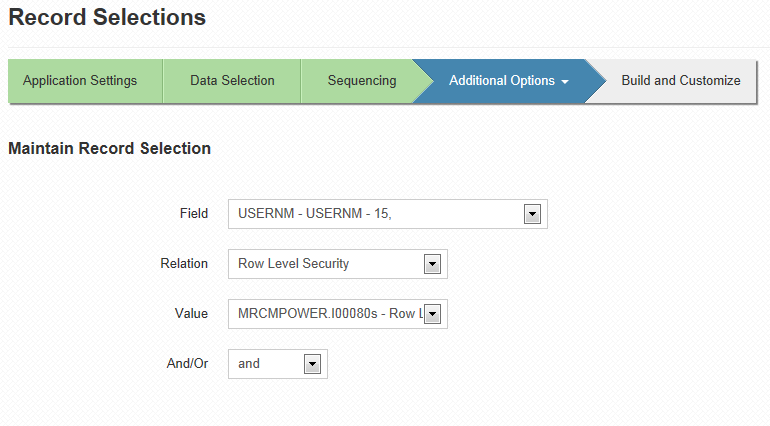This screenshot has height=426, width=770.
Task: Open the Data Selection step
Action: pyautogui.click(x=232, y=81)
